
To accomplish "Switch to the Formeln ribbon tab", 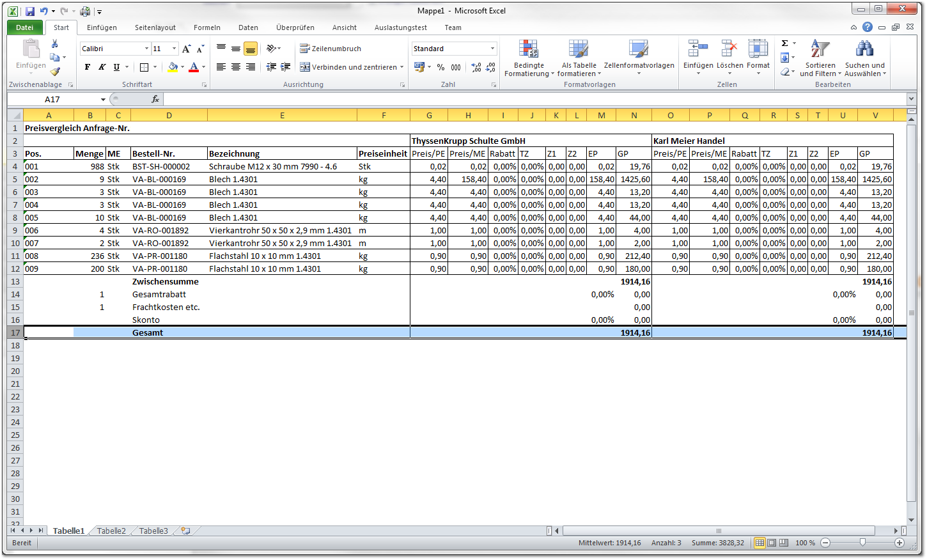I will point(207,27).
